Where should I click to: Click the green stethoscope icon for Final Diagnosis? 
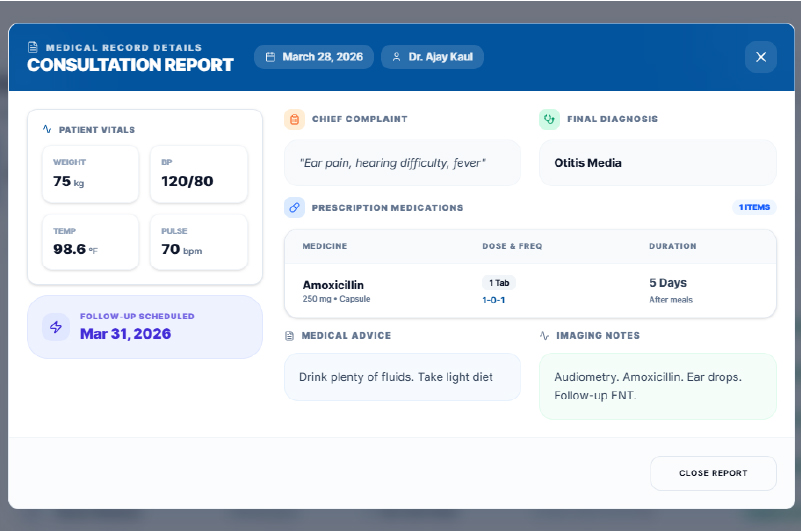tap(549, 119)
